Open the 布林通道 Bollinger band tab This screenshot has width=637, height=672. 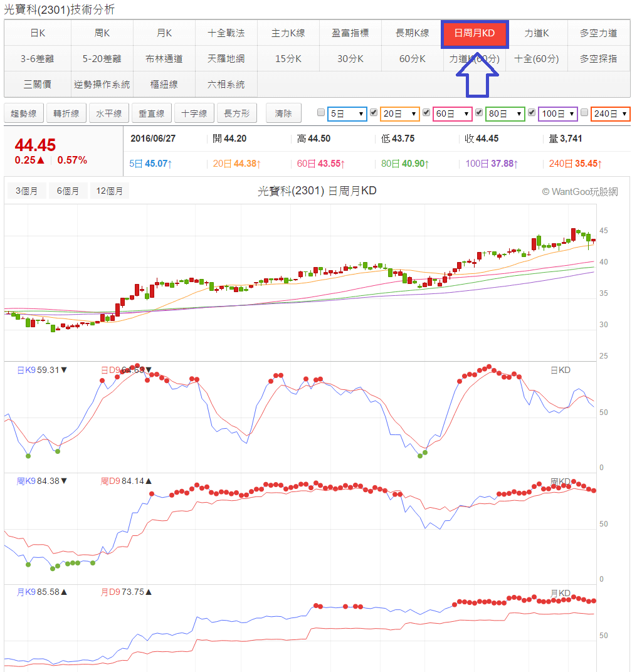coord(164,59)
